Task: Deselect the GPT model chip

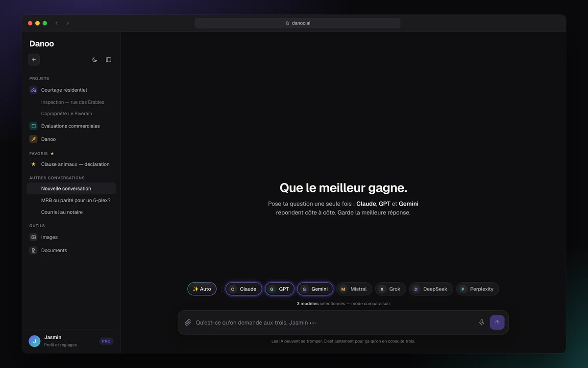Action: point(280,289)
